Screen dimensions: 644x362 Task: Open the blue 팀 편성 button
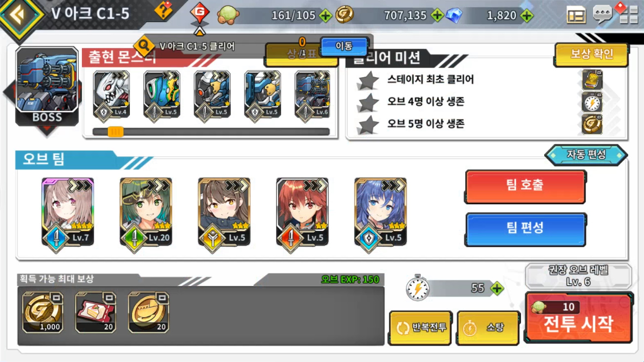(525, 228)
